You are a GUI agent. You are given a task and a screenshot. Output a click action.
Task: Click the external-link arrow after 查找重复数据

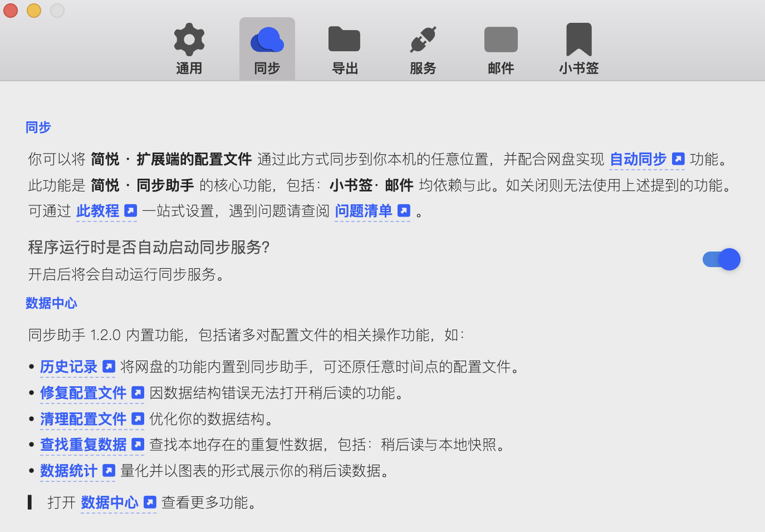tap(138, 445)
